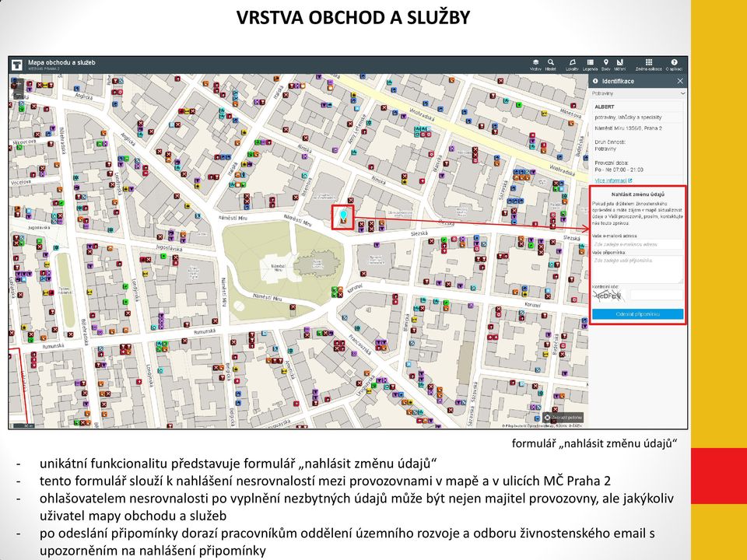Click the opening hours Po - Ne text
The width and height of the screenshot is (747, 560).
[619, 170]
